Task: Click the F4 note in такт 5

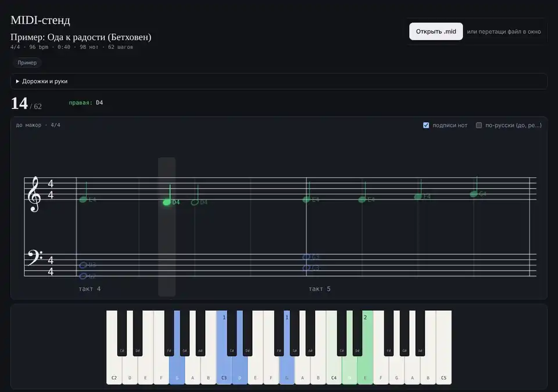Action: pyautogui.click(x=418, y=197)
